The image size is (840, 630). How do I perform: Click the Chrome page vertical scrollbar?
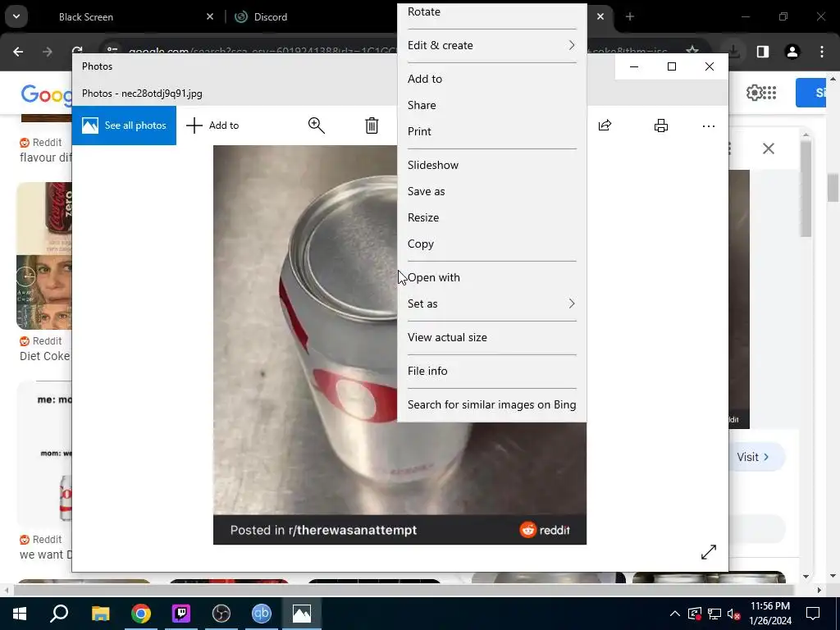(833, 189)
